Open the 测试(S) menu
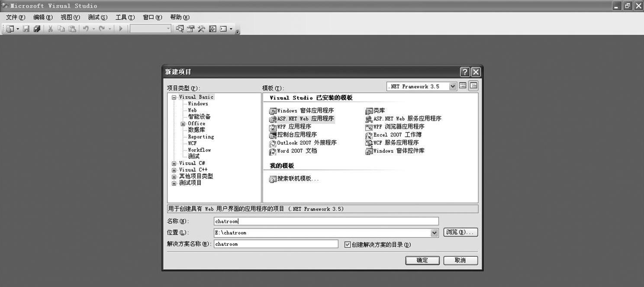 97,17
